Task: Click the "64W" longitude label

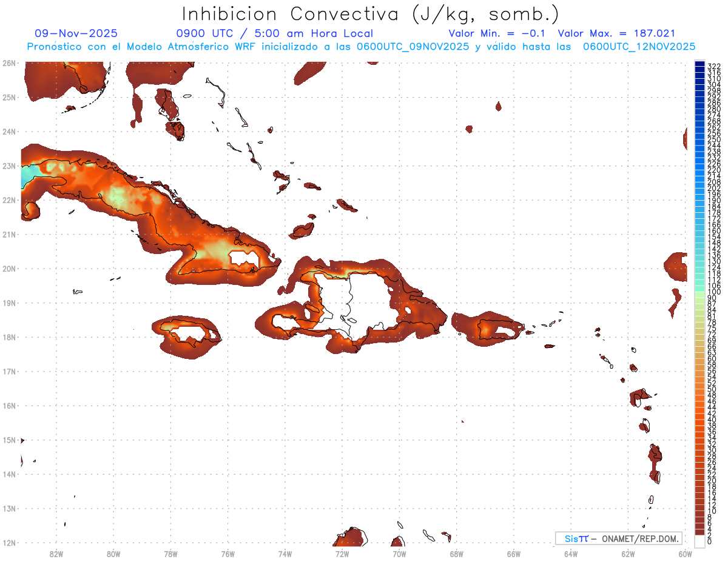Action: click(x=571, y=554)
